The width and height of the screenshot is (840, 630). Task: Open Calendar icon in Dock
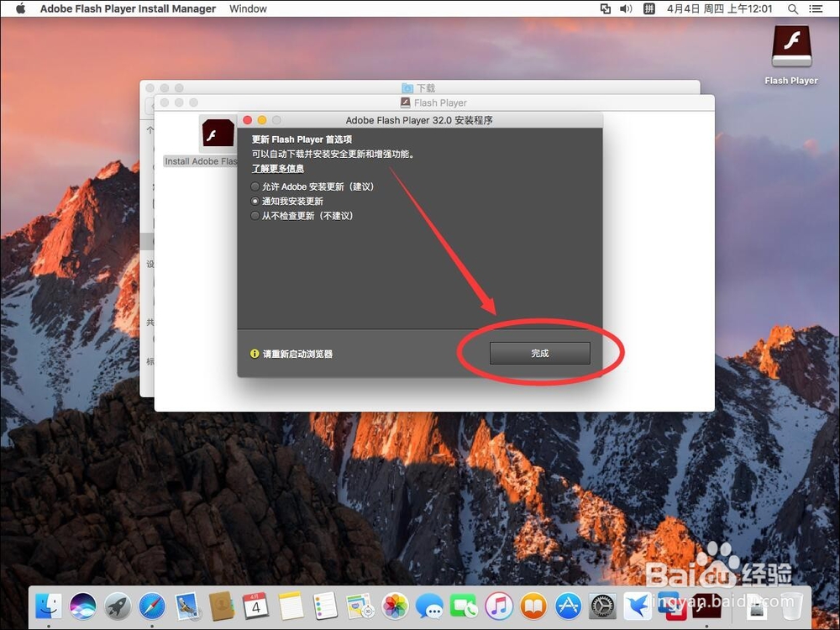point(255,606)
